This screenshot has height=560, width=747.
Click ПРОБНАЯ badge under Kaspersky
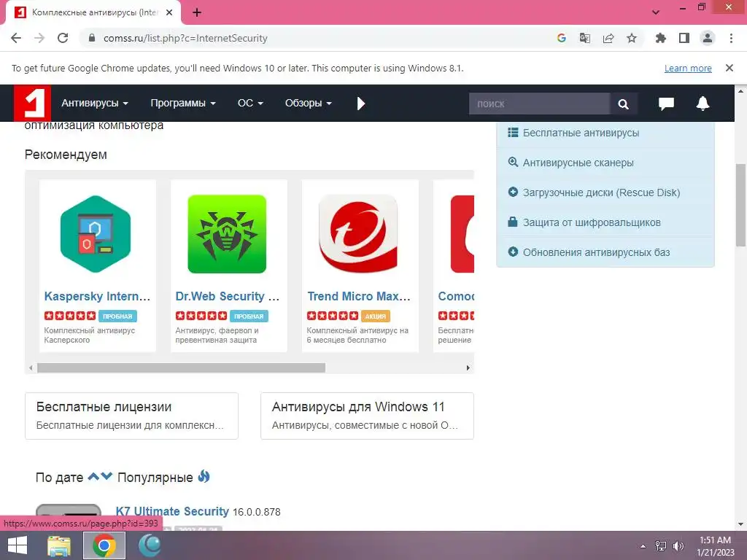point(117,316)
